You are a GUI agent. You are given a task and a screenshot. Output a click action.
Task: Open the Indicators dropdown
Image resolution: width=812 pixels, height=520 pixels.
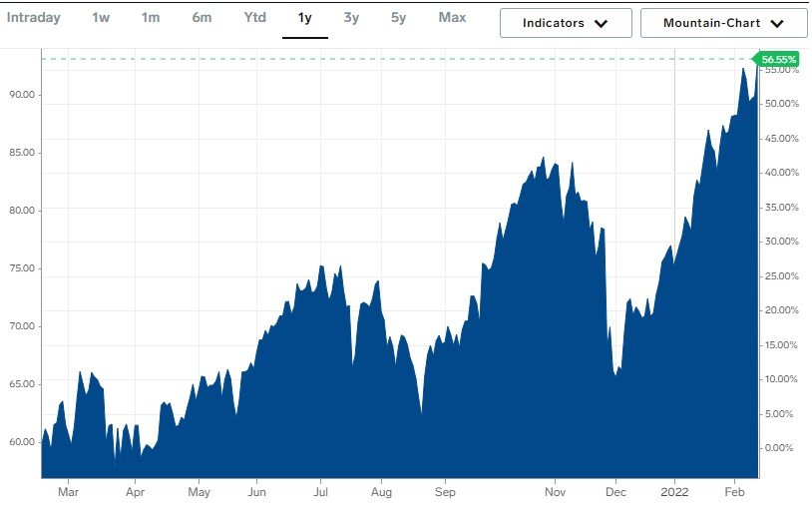566,23
